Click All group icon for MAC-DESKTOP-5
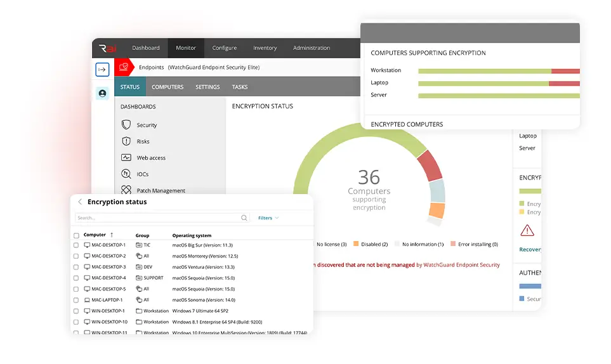Viewport: 611px width, 364px height. click(139, 289)
